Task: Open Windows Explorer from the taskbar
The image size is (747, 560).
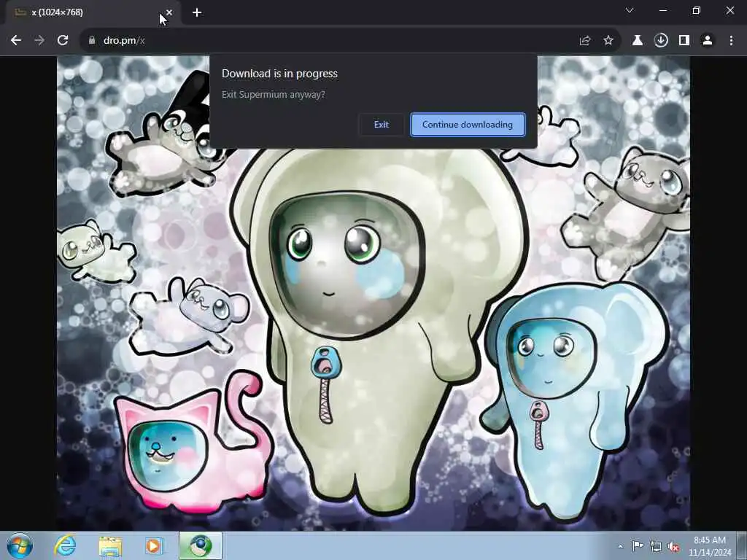Action: click(110, 545)
